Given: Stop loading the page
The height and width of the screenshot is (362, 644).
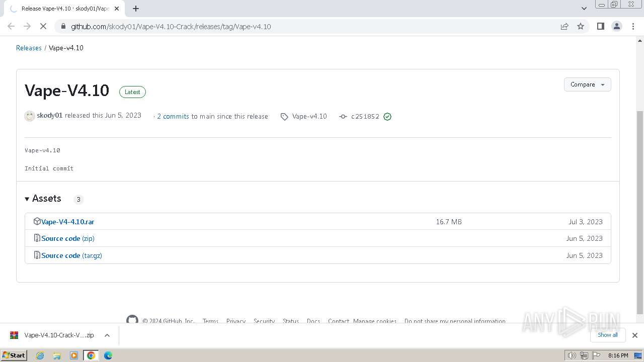Looking at the screenshot, I should point(43,26).
